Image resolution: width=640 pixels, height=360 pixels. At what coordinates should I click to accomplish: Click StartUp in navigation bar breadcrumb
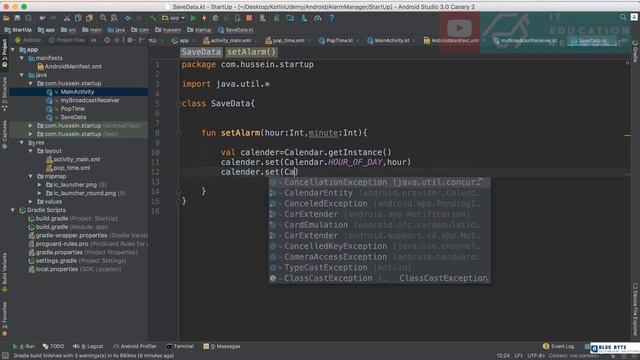coord(18,30)
